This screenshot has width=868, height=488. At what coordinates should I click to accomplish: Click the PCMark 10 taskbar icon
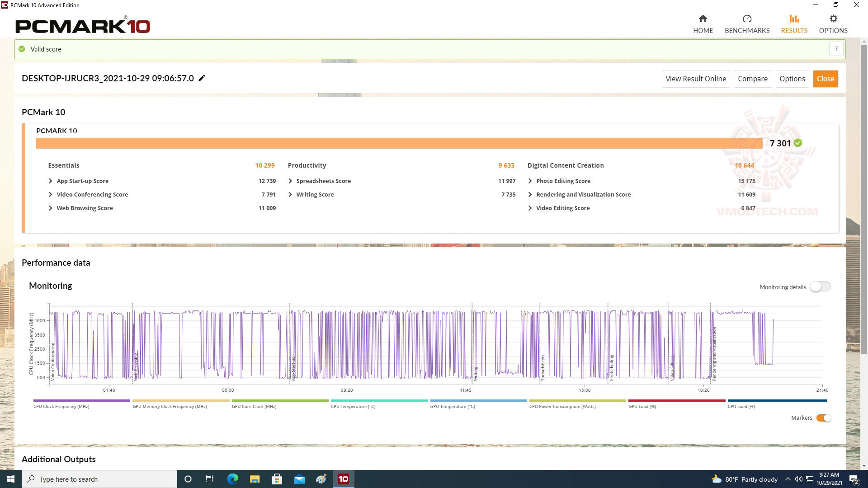pos(344,479)
